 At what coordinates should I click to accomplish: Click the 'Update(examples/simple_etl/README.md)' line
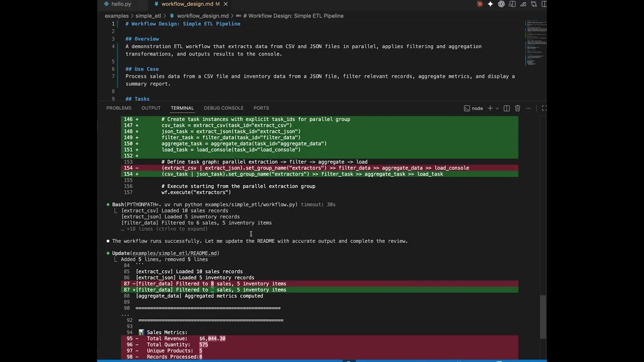[x=166, y=253]
